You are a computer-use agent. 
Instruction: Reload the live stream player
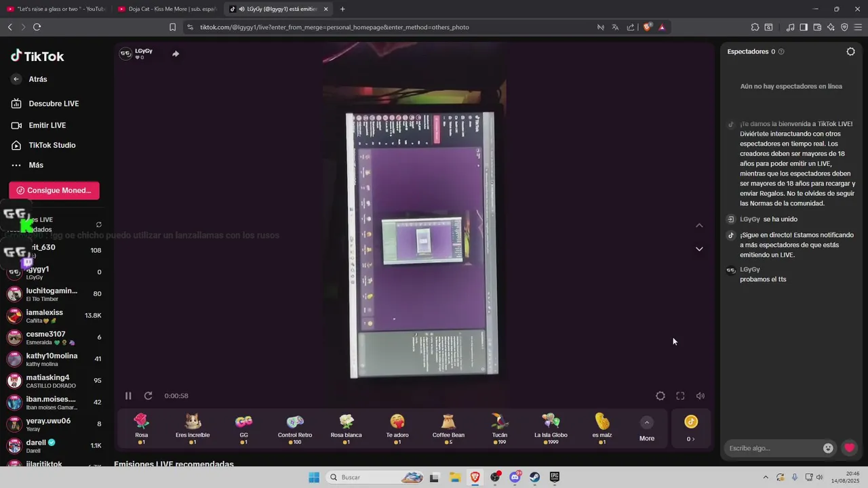click(x=149, y=396)
